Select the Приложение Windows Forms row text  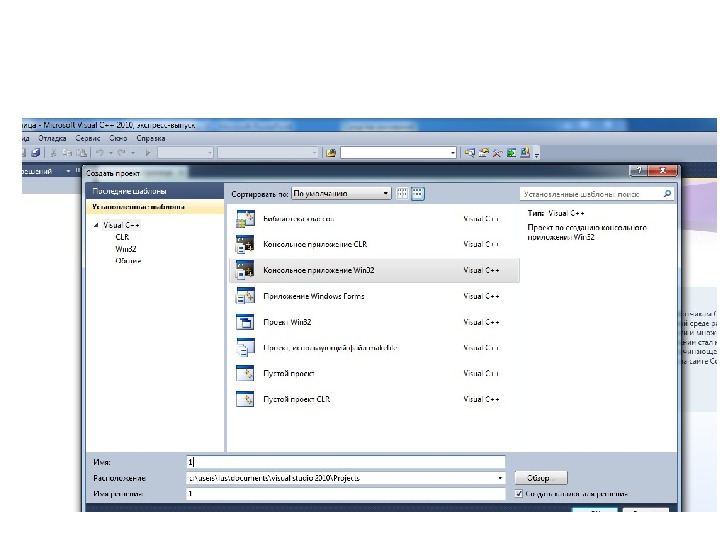click(314, 296)
